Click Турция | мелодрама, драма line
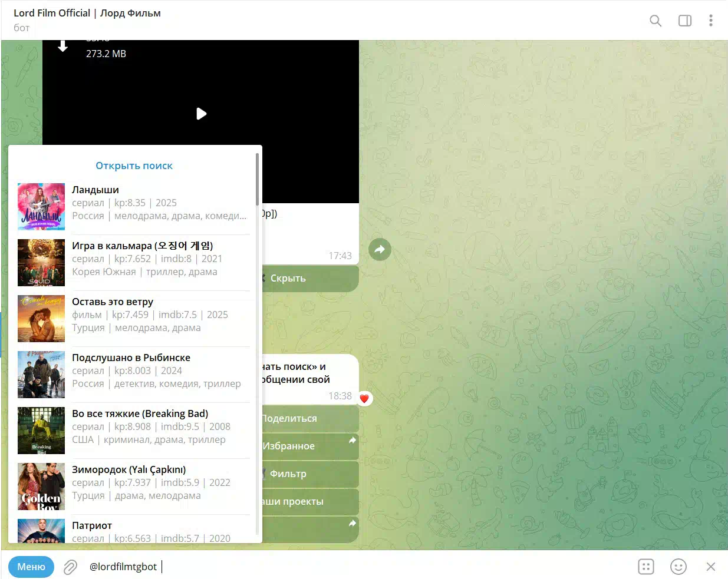The width and height of the screenshot is (728, 579). (x=136, y=327)
